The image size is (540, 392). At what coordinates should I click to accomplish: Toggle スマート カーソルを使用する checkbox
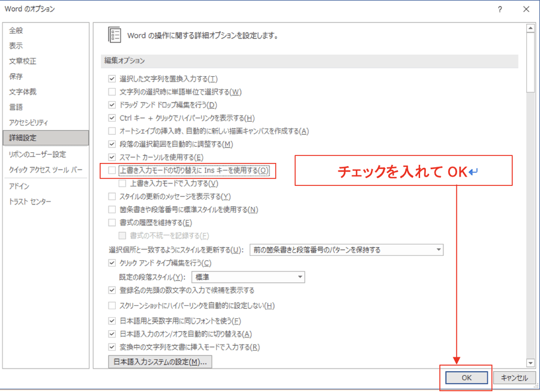[112, 157]
